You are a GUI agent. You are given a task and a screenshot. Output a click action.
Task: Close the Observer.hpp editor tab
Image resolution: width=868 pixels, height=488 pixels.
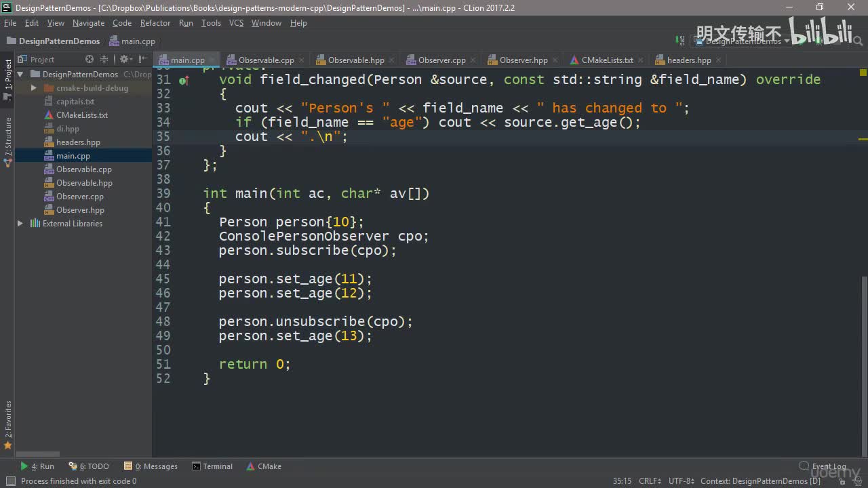[x=555, y=60]
